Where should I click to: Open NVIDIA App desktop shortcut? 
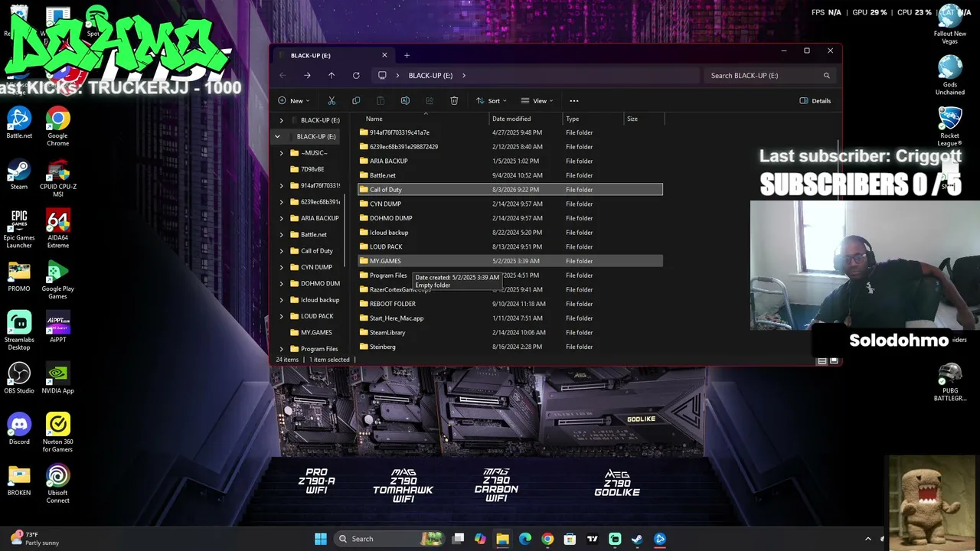(x=57, y=378)
